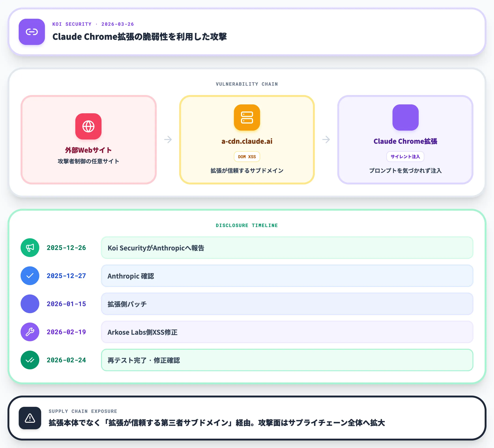Open the Arkose Labs側XSS修正 entry
This screenshot has height=448, width=494.
pos(287,332)
